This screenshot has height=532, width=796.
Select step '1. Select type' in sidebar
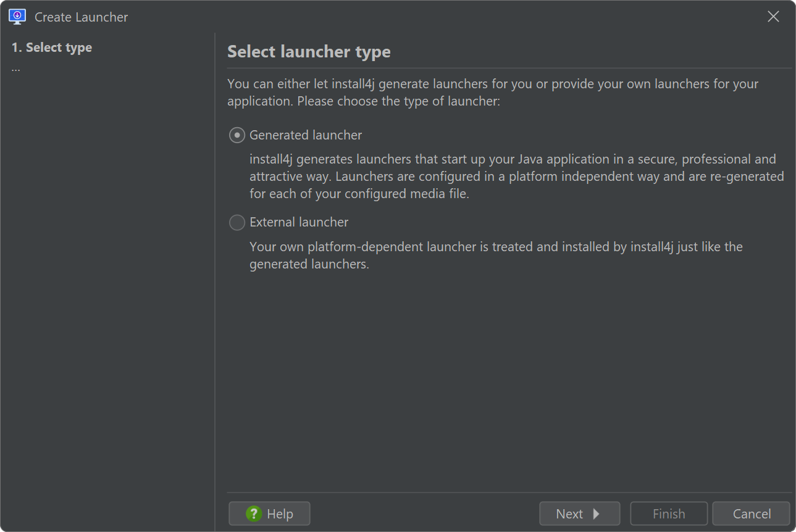click(x=52, y=48)
